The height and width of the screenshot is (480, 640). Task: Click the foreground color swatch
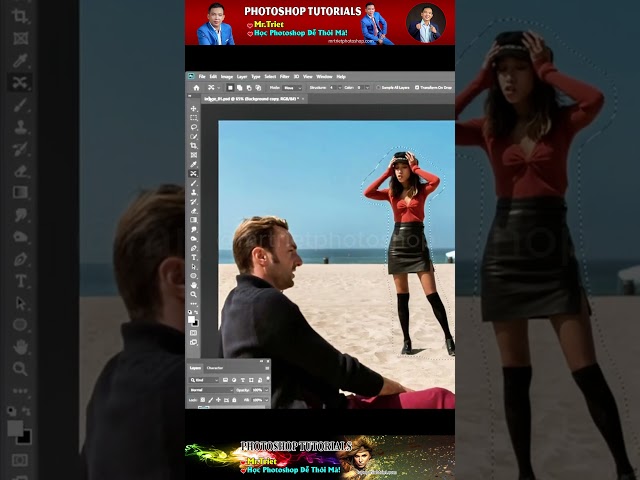(191, 319)
